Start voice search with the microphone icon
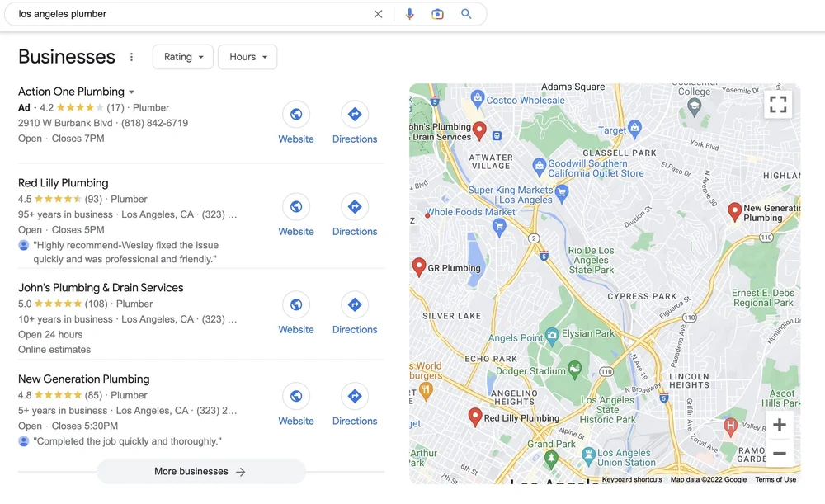Image resolution: width=825 pixels, height=504 pixels. pos(409,14)
